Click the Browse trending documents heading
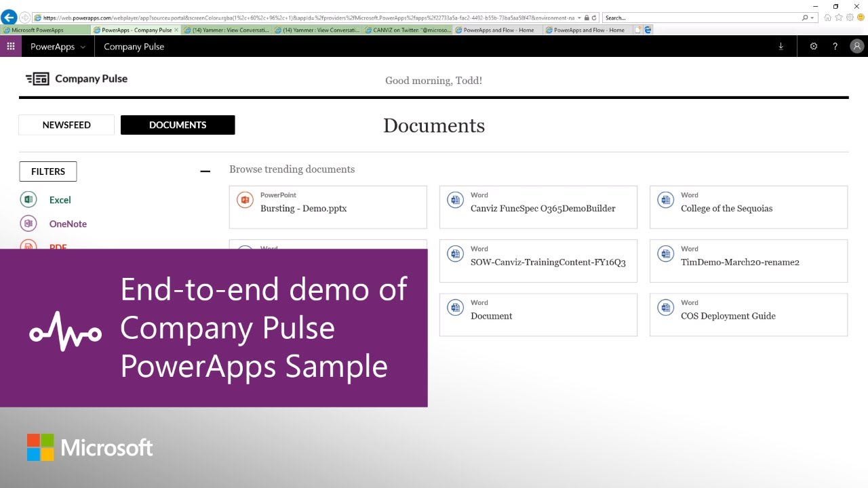868x488 pixels. click(292, 169)
